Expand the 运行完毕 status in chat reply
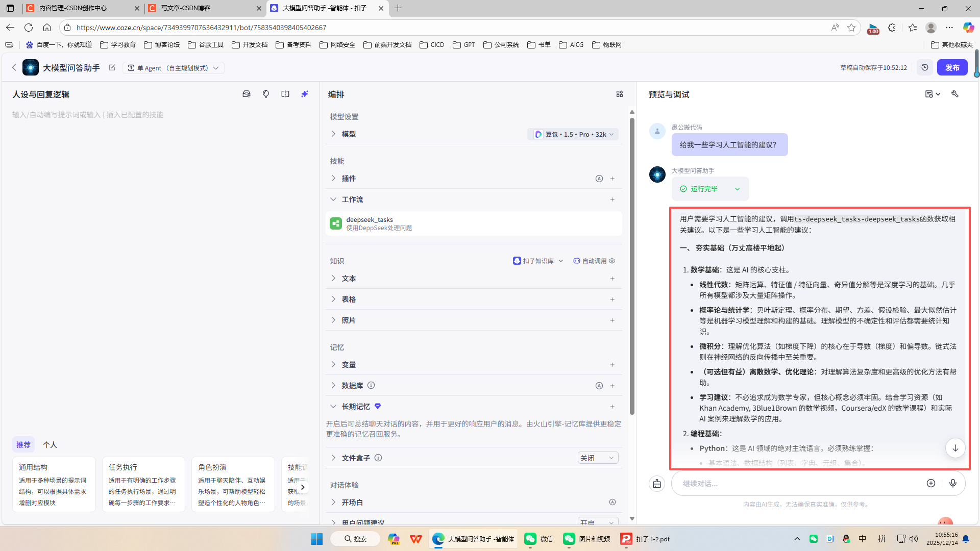This screenshot has width=980, height=551. [x=737, y=189]
